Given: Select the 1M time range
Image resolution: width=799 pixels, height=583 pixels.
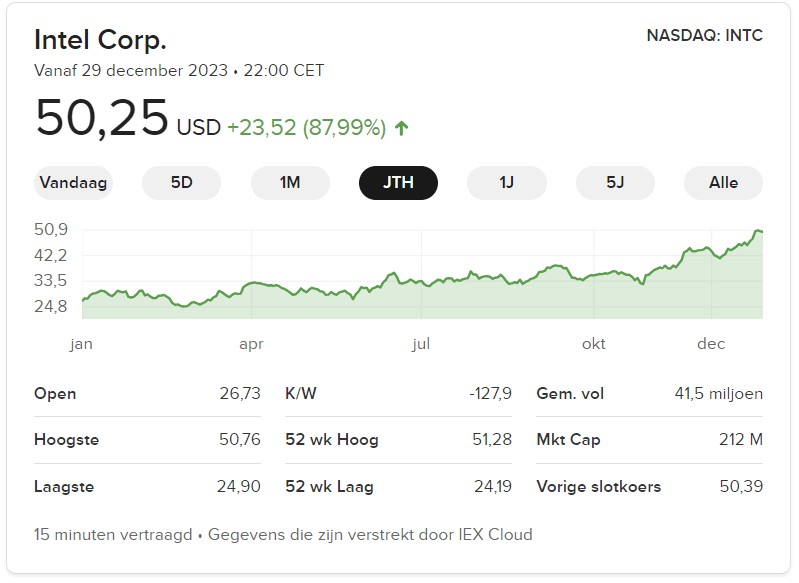Looking at the screenshot, I should pos(290,183).
